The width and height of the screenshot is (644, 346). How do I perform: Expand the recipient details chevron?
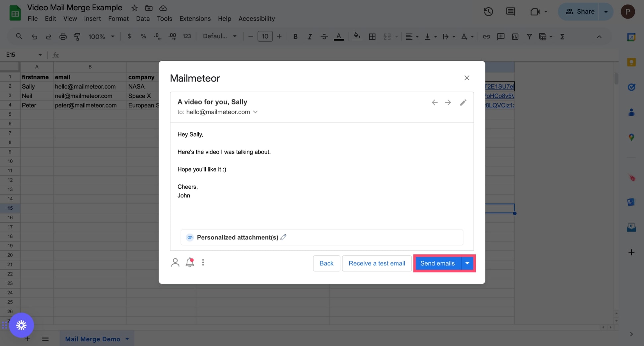255,112
